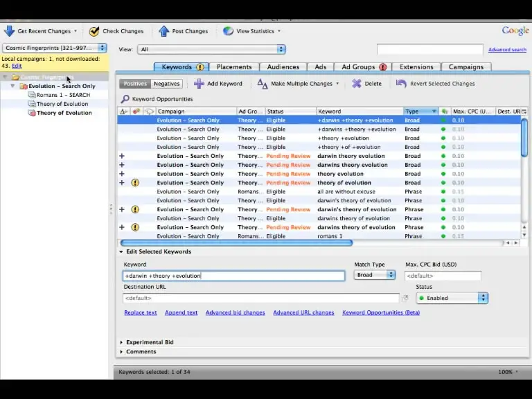The image size is (532, 399).
Task: Select the Positives toggle
Action: (135, 84)
